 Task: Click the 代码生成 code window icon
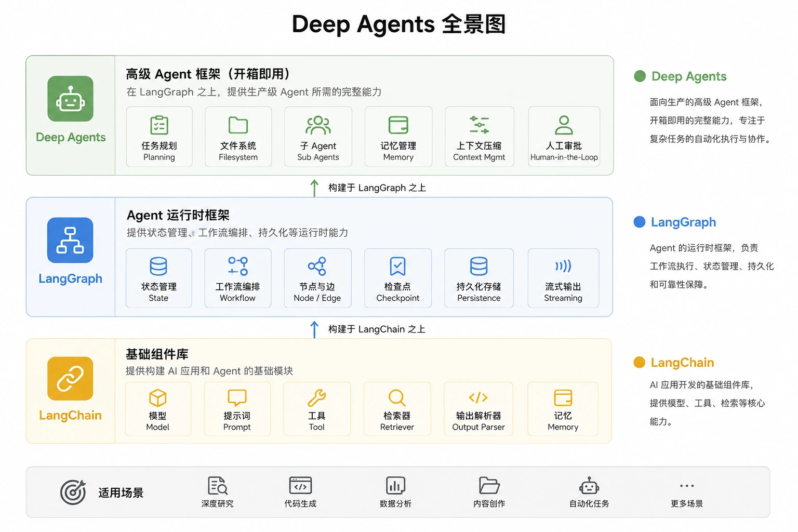(300, 486)
